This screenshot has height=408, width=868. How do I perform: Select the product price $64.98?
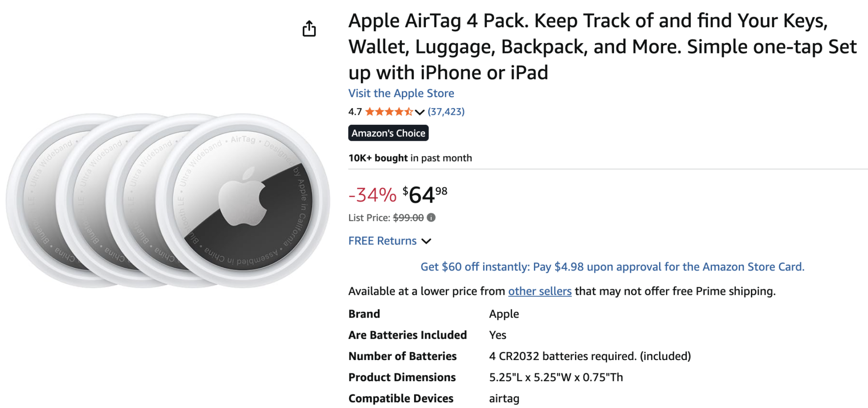pyautogui.click(x=424, y=195)
